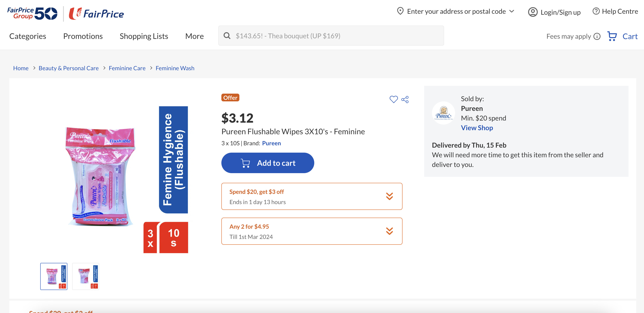Open the Categories menu
Image resolution: width=644 pixels, height=313 pixels.
28,36
